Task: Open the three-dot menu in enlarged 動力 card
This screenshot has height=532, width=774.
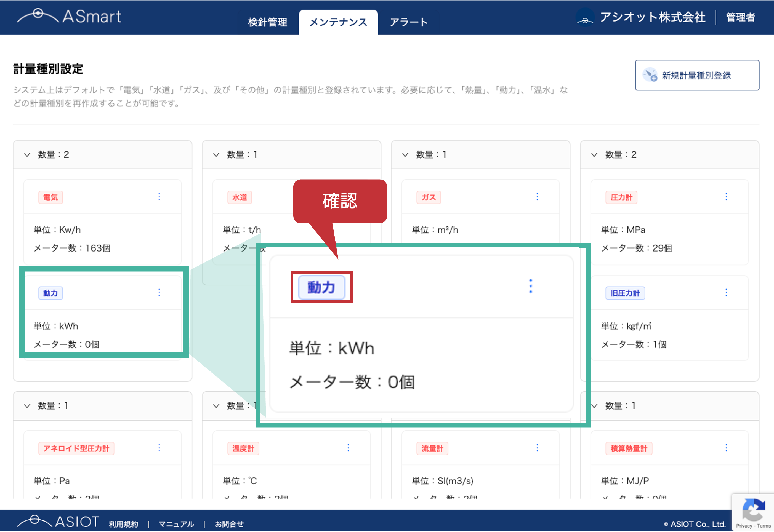Action: [x=531, y=286]
